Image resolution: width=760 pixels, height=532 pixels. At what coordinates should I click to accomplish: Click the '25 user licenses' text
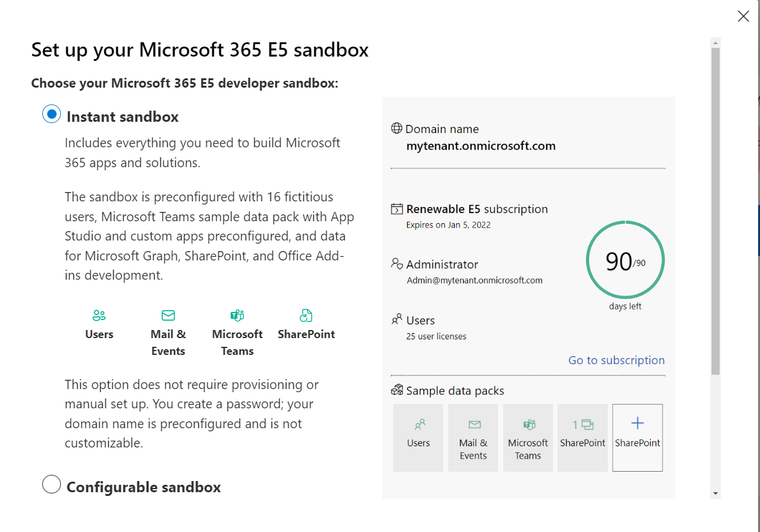tap(436, 336)
